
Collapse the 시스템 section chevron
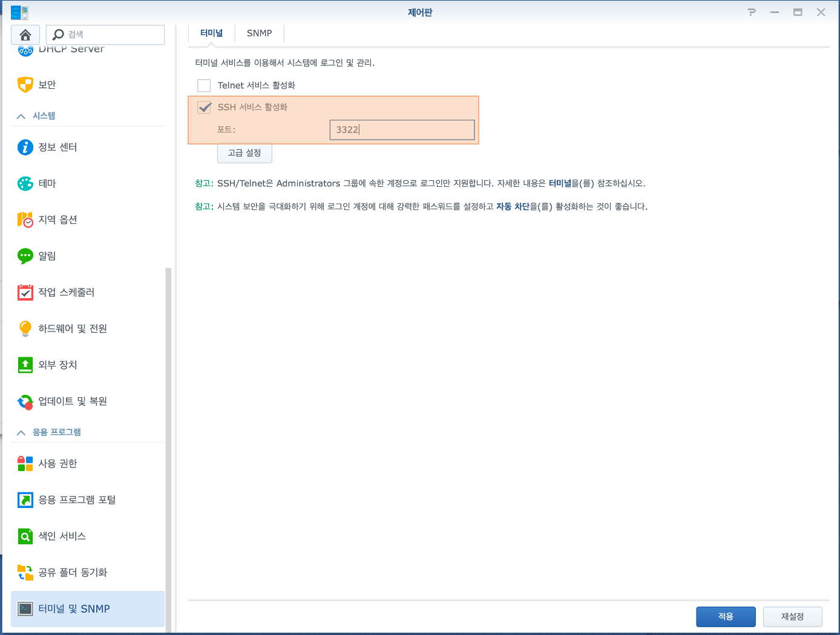[21, 116]
